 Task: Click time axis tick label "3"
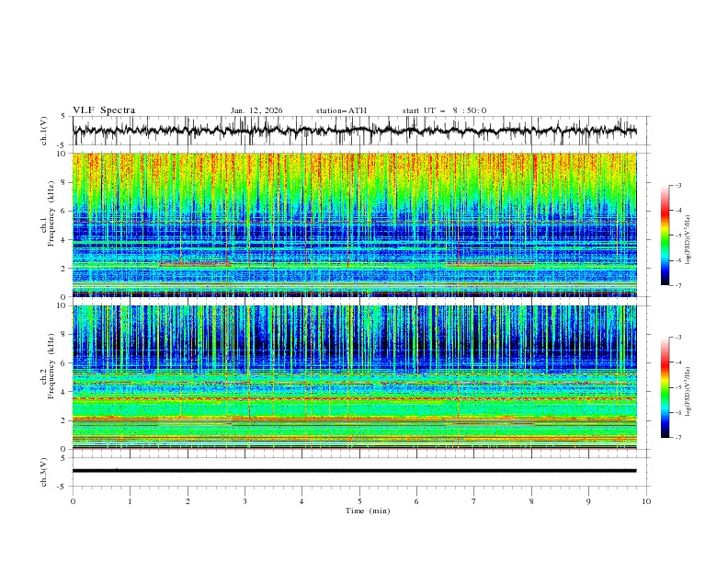pos(245,501)
